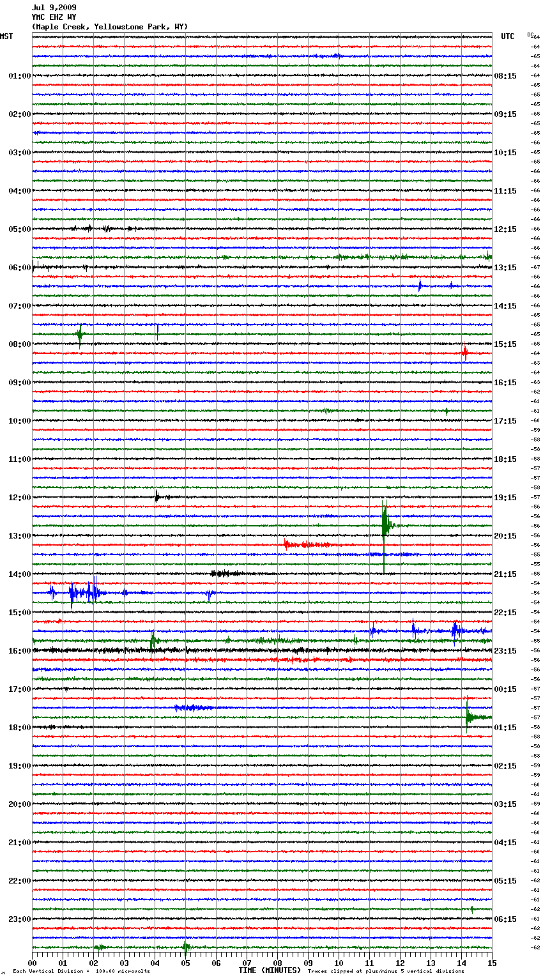Click the 21:15 UTC time label
Viewport: 543px width, 980px height.
click(505, 574)
